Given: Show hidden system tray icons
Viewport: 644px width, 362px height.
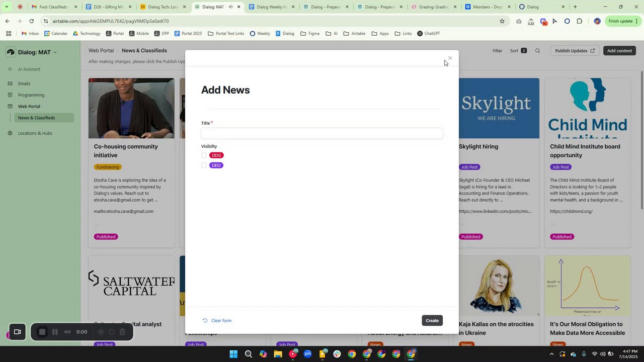Looking at the screenshot, I should 552,354.
